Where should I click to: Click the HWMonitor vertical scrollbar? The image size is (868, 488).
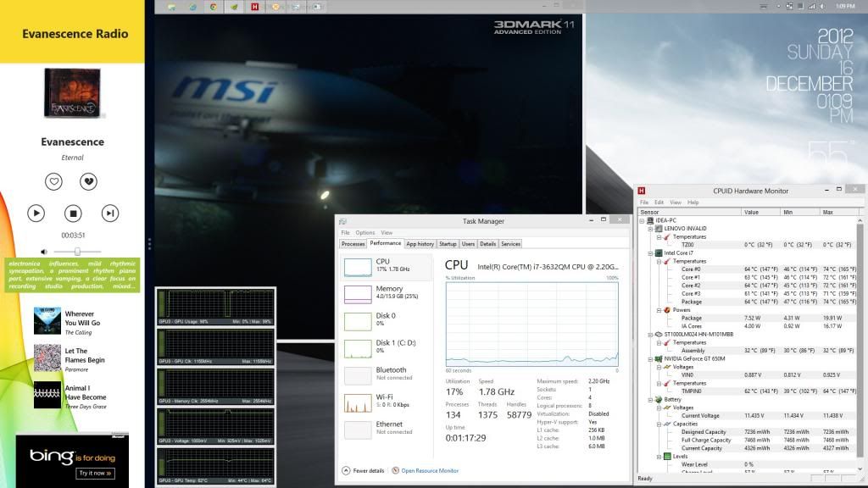[861, 344]
